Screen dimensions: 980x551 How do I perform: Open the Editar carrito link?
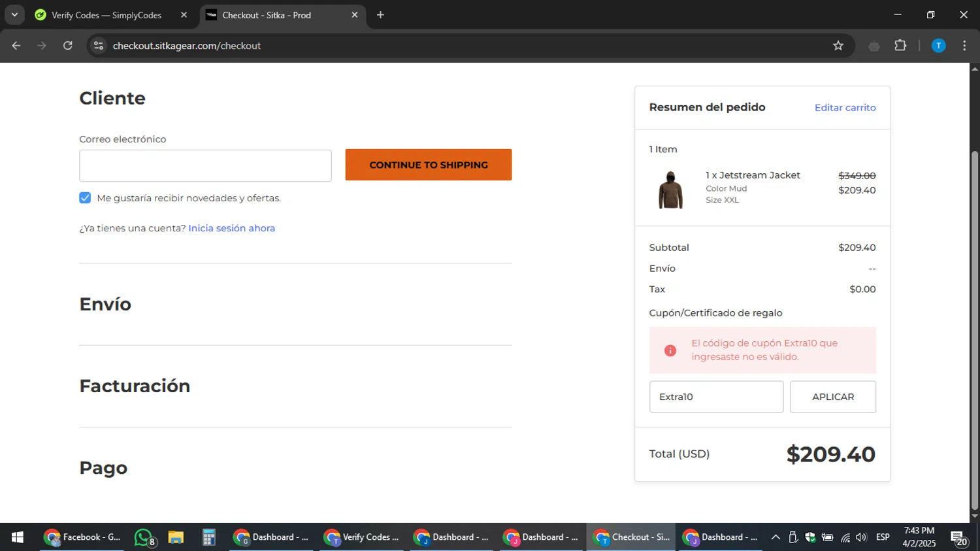click(x=845, y=108)
